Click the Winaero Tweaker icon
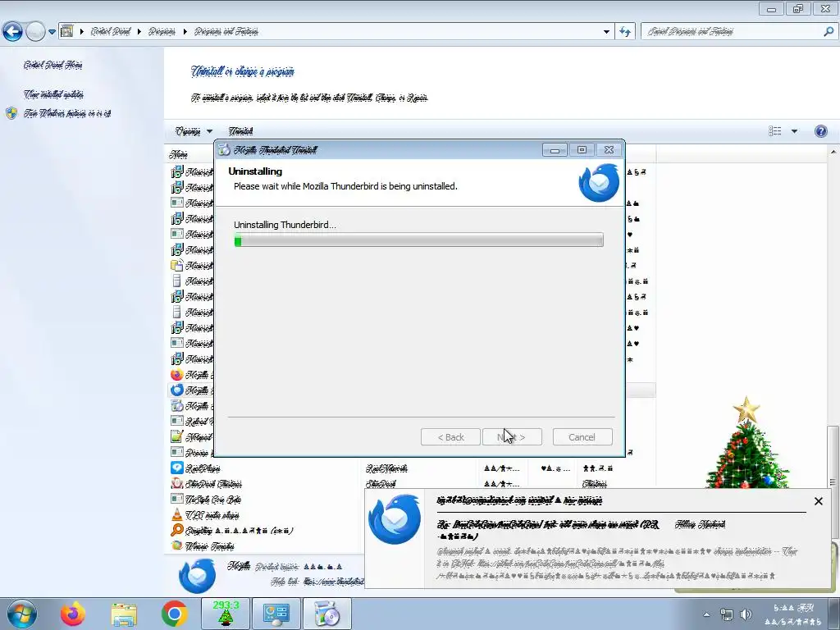This screenshot has height=630, width=840. [x=177, y=546]
